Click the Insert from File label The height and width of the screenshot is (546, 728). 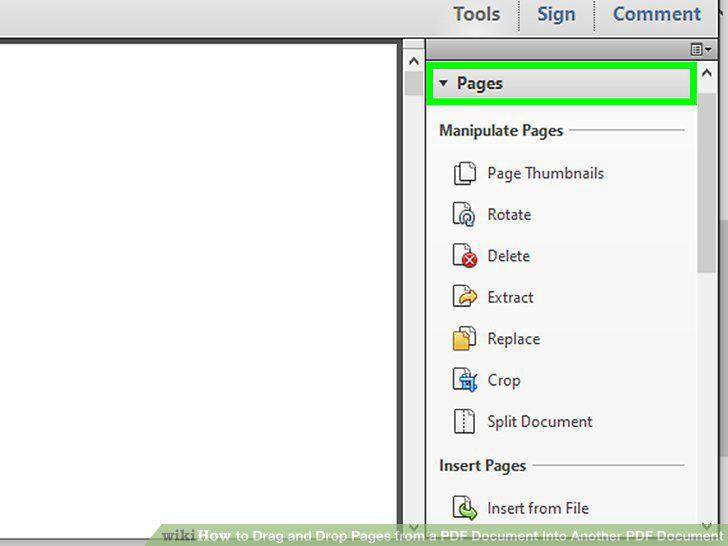[538, 508]
